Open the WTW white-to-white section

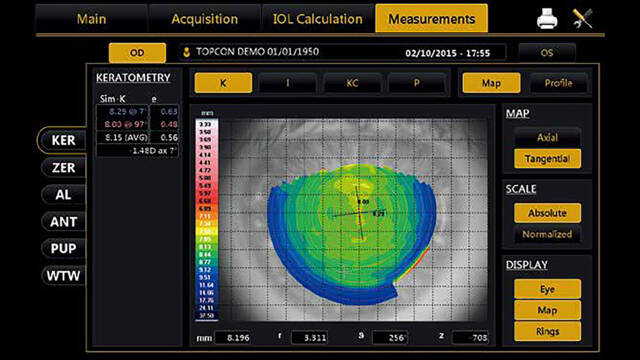(x=63, y=276)
